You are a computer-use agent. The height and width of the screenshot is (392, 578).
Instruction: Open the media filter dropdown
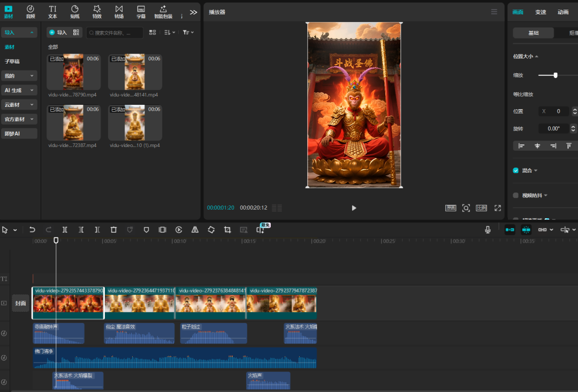187,33
